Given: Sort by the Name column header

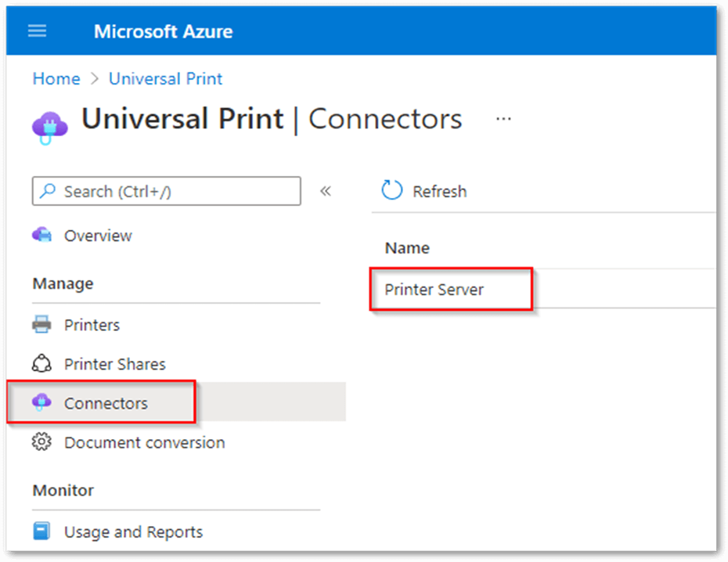Looking at the screenshot, I should 407,248.
